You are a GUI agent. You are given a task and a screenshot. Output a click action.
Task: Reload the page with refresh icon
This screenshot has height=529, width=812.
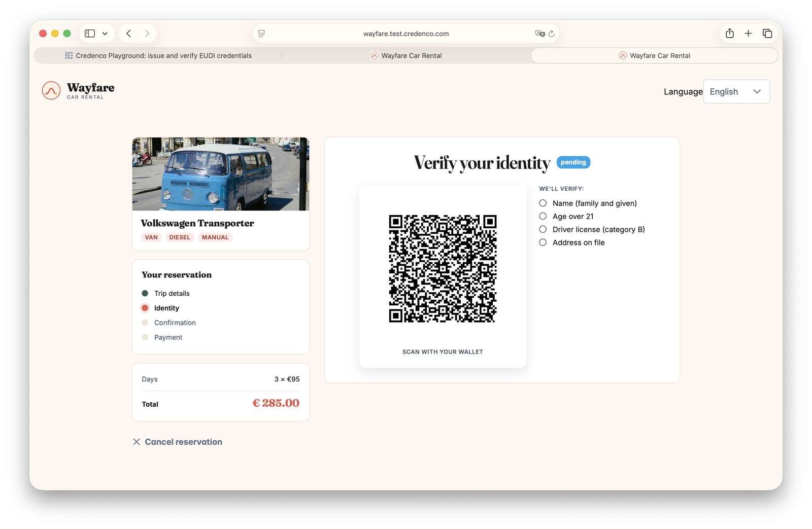pos(552,33)
